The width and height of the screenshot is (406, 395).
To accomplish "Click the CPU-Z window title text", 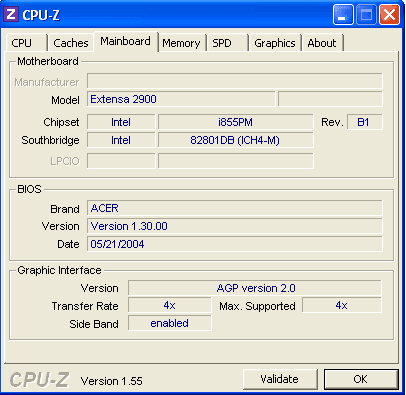I will click(x=41, y=15).
